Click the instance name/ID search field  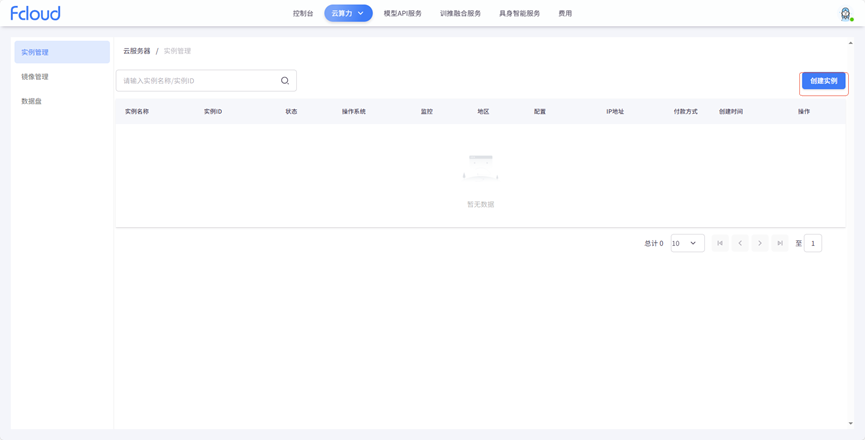(198, 81)
